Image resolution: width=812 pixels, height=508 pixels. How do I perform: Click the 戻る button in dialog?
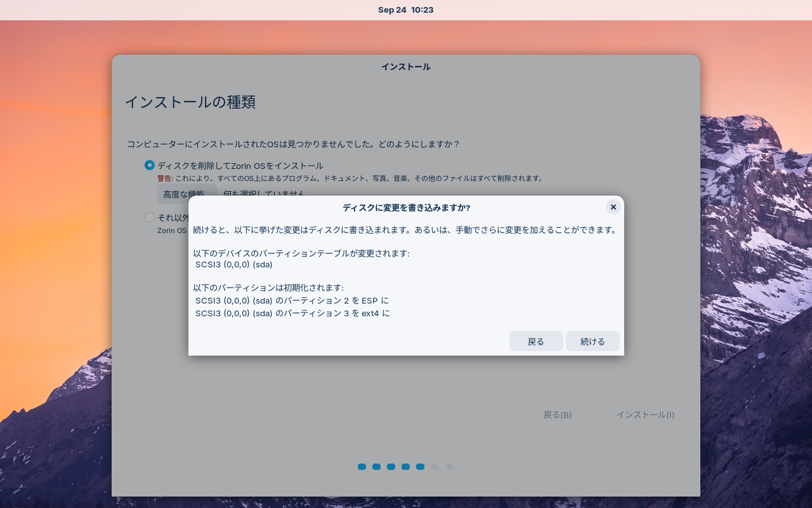[x=536, y=341]
